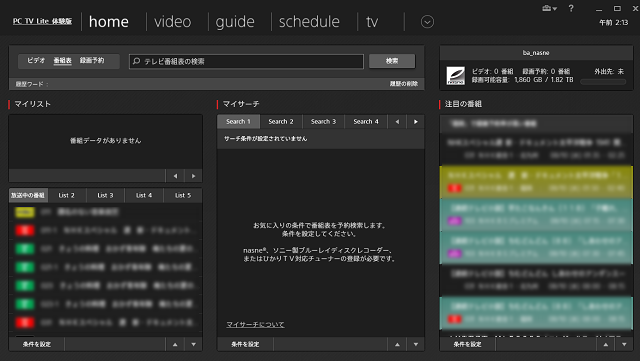Select the List 3 tab
Viewport: 640px width, 361px height.
(x=105, y=195)
